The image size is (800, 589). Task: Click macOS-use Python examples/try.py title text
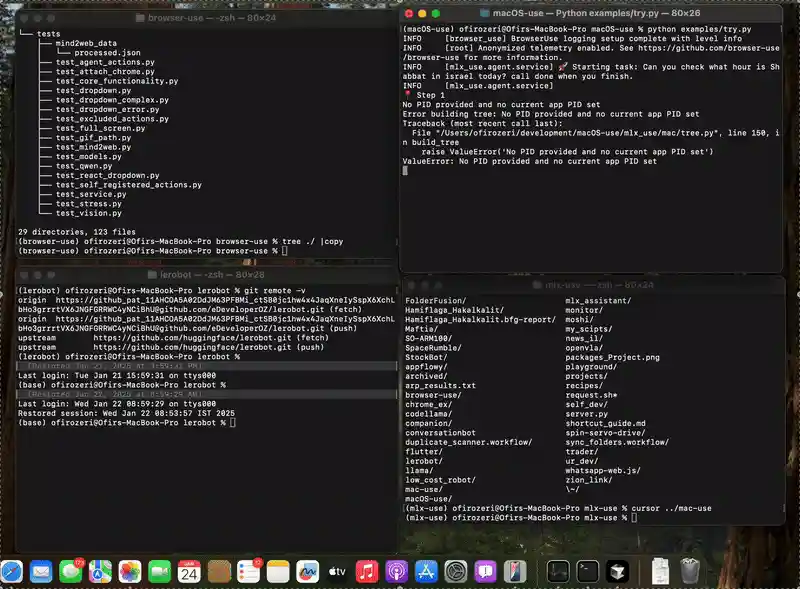click(596, 13)
